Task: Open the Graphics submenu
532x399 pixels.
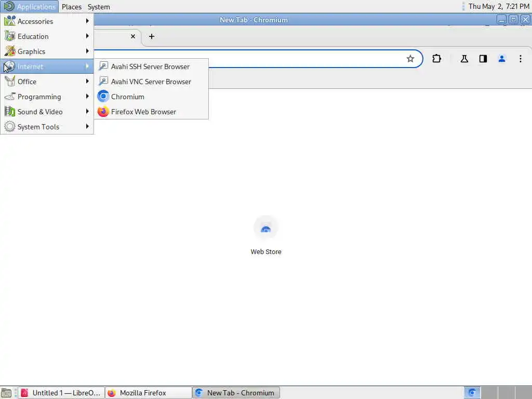Action: point(47,51)
